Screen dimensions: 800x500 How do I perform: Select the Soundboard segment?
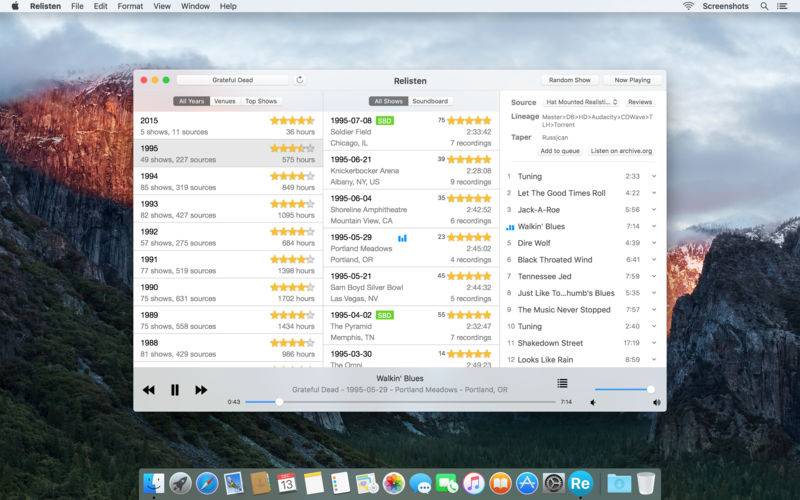430,101
